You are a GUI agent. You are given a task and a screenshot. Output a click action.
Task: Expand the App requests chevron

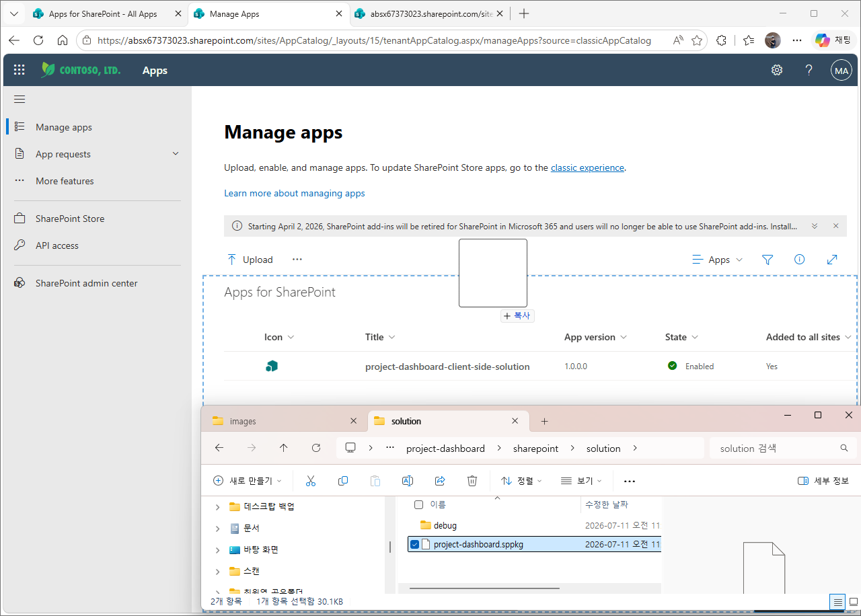tap(176, 154)
